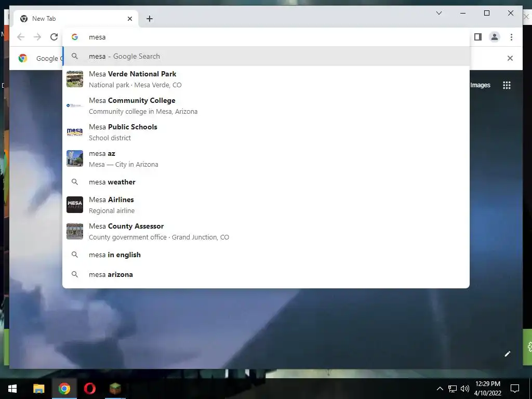Reload the page with the refresh icon
Viewport: 532px width, 399px height.
tap(54, 37)
